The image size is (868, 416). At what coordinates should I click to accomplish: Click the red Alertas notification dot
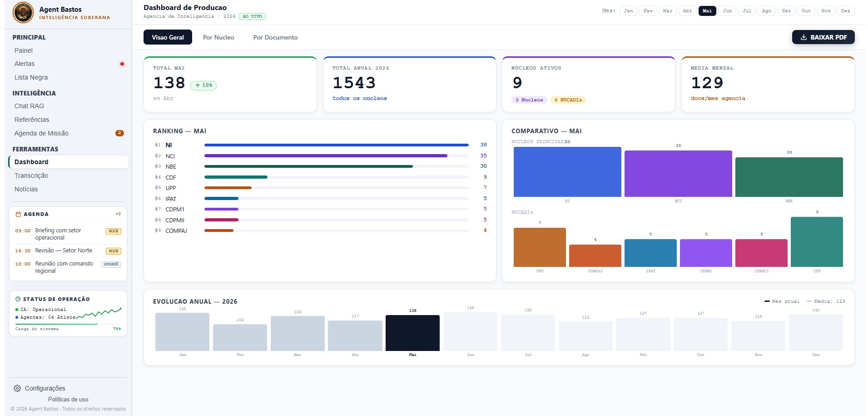pyautogui.click(x=122, y=64)
